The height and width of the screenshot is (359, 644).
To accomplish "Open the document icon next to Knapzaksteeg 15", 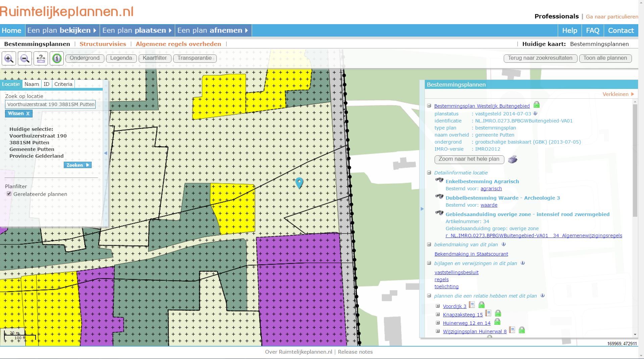I will click(x=488, y=314).
